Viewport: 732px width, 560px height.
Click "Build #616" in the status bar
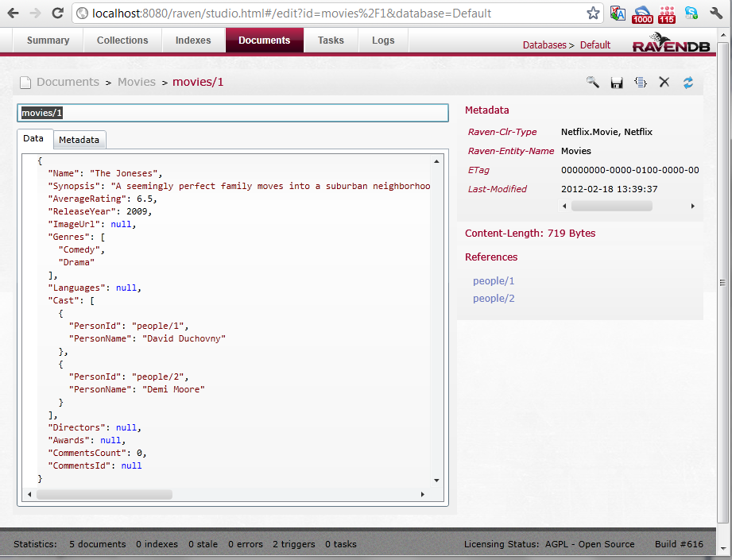point(679,544)
